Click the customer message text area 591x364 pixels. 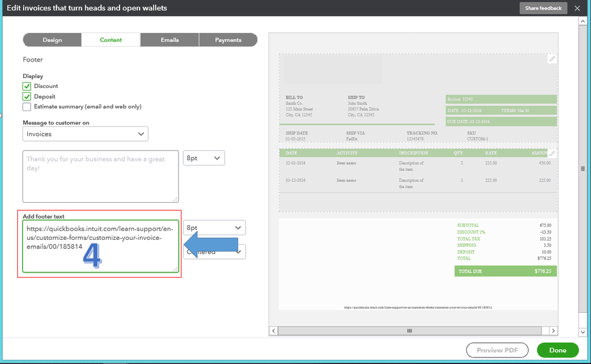pos(101,177)
